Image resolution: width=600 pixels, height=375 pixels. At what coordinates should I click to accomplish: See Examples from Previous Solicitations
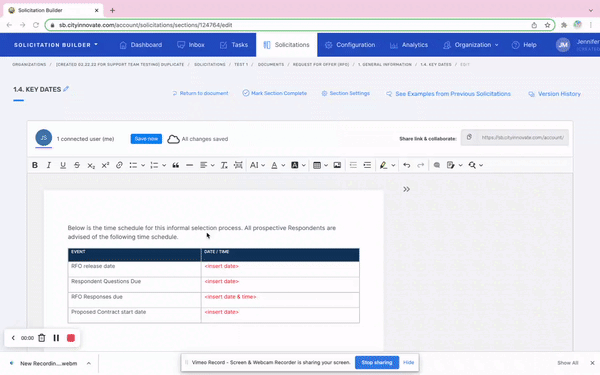click(x=448, y=94)
